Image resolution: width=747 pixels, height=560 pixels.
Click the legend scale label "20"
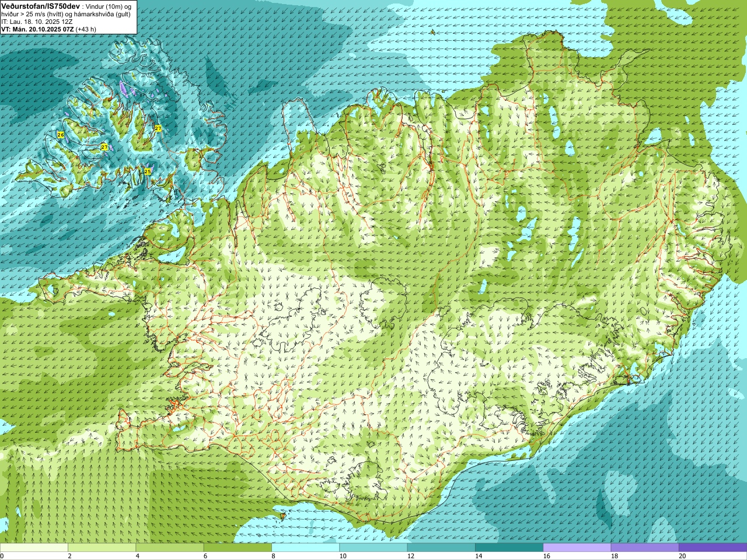coord(682,556)
